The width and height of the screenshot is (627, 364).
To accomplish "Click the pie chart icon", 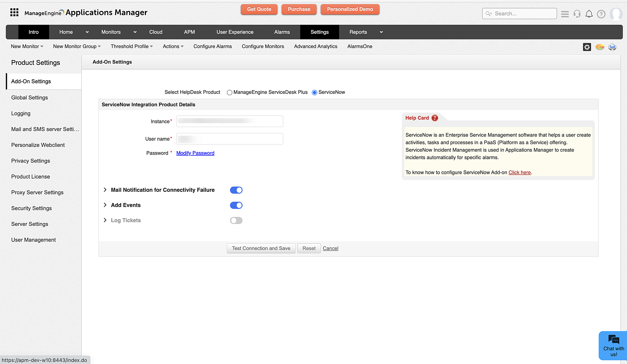I will tap(600, 47).
